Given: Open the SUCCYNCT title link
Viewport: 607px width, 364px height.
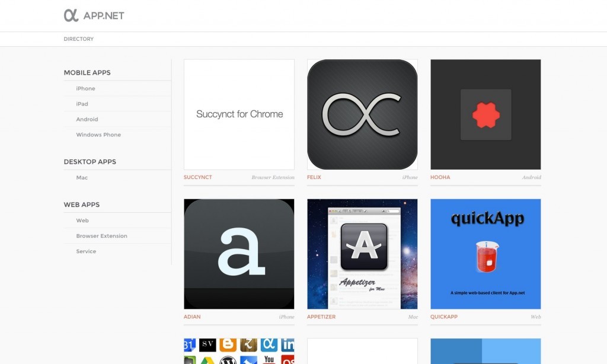Looking at the screenshot, I should pyautogui.click(x=198, y=177).
